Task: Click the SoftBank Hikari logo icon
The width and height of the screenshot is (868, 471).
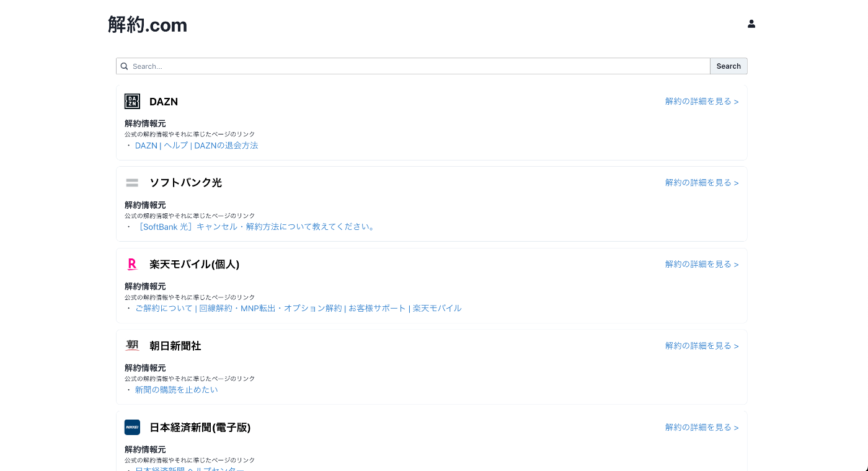Action: tap(132, 183)
